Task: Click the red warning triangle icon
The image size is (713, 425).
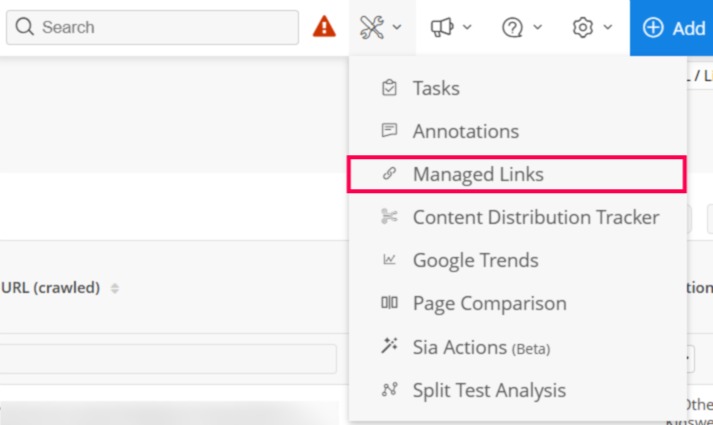Action: [324, 27]
